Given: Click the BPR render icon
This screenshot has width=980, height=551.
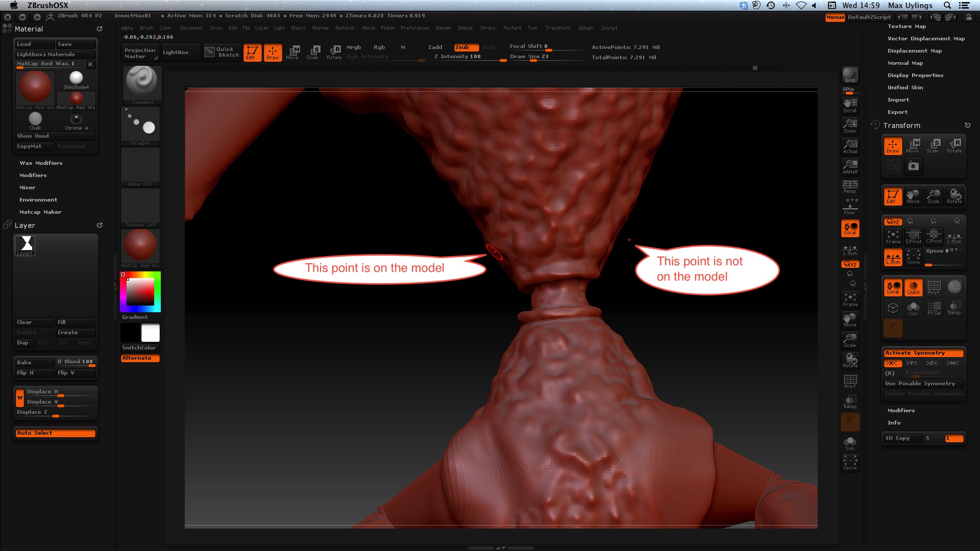Looking at the screenshot, I should coord(850,76).
